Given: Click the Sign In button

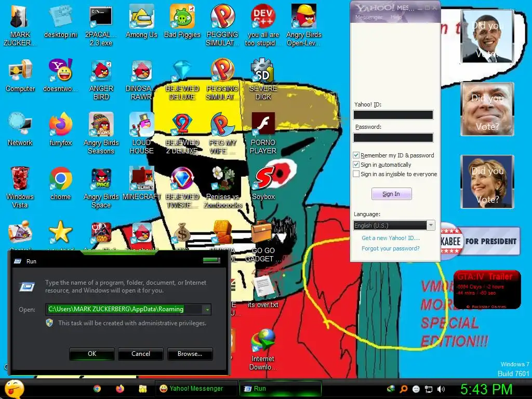Looking at the screenshot, I should click(392, 194).
